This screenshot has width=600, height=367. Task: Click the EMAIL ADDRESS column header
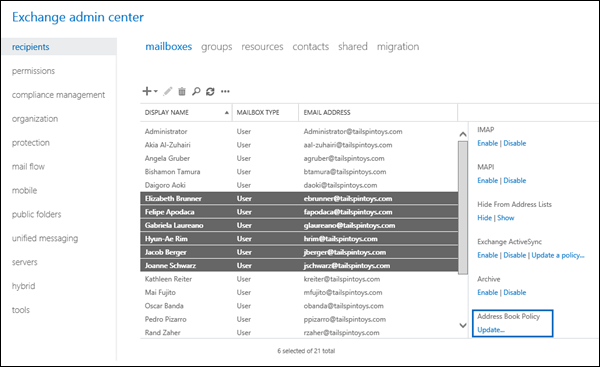tap(378, 113)
